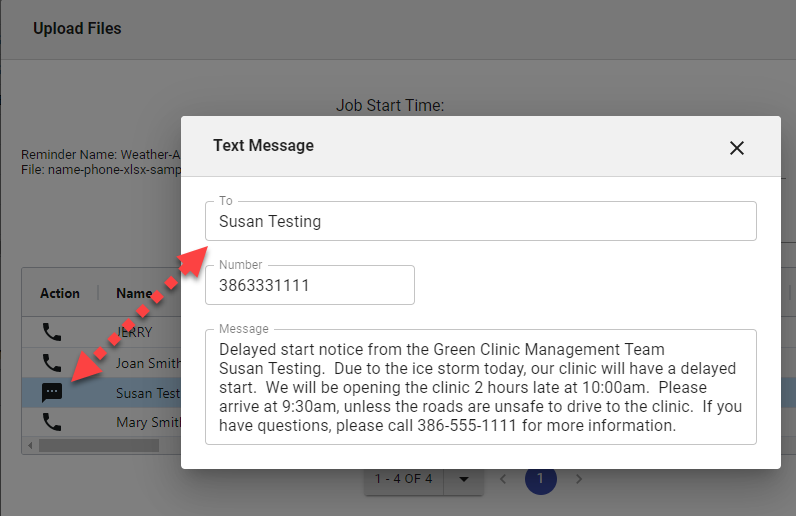
Task: Open the rows-per-page dropdown arrow
Action: click(463, 479)
